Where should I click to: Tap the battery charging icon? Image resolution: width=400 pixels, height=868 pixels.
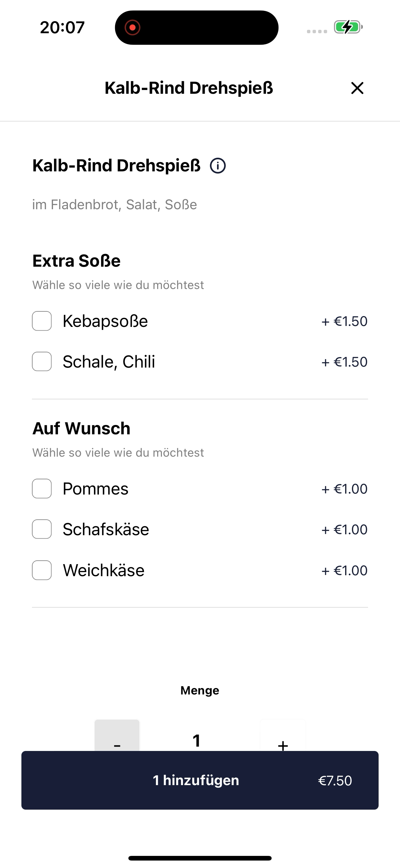coord(348,27)
